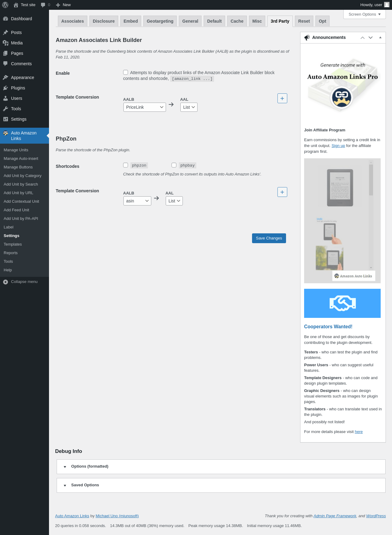This screenshot has width=392, height=535.
Task: Switch to the Cache tab
Action: pyautogui.click(x=237, y=21)
